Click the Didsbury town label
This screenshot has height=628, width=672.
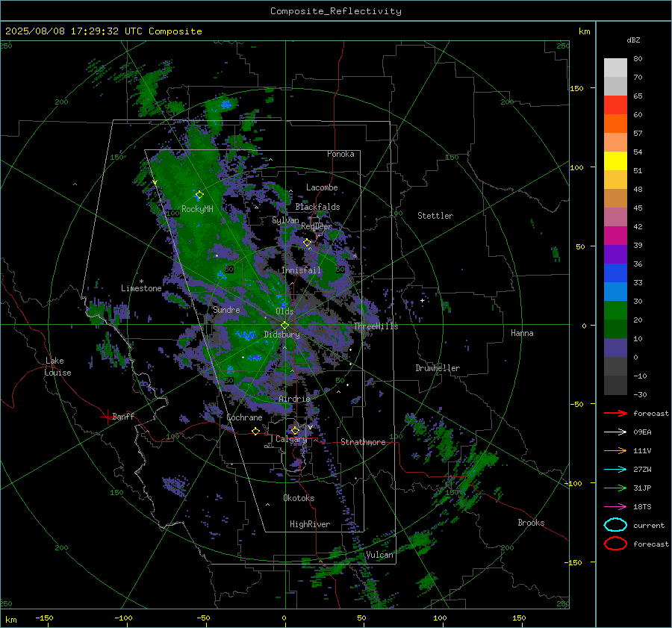[282, 335]
